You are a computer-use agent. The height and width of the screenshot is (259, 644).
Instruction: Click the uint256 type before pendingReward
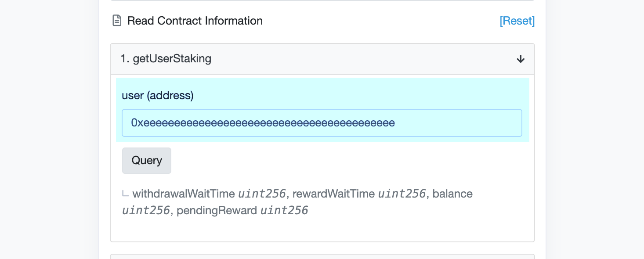tap(146, 210)
